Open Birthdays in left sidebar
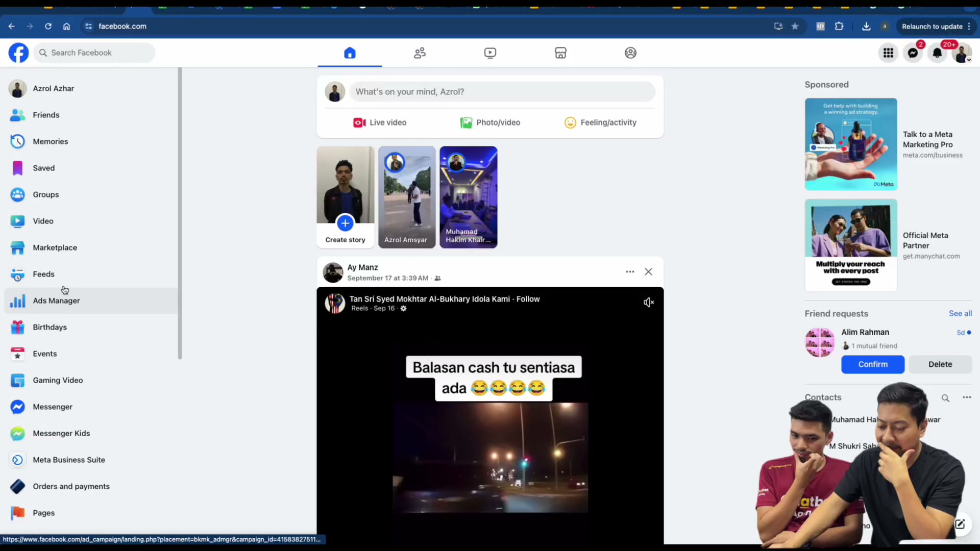This screenshot has height=551, width=980. [x=91, y=327]
